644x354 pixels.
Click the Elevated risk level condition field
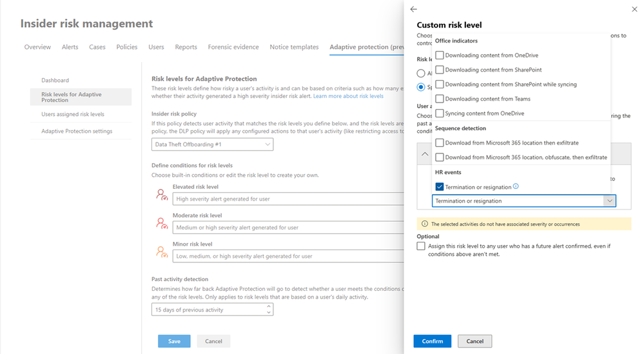click(x=288, y=199)
